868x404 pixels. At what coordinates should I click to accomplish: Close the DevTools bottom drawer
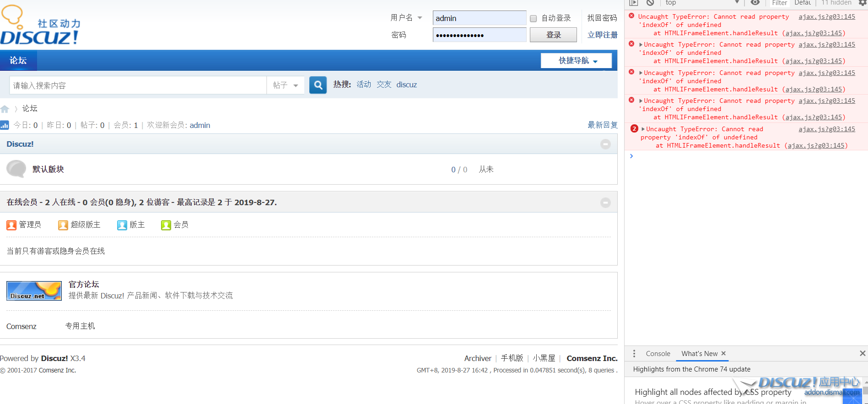click(x=863, y=353)
